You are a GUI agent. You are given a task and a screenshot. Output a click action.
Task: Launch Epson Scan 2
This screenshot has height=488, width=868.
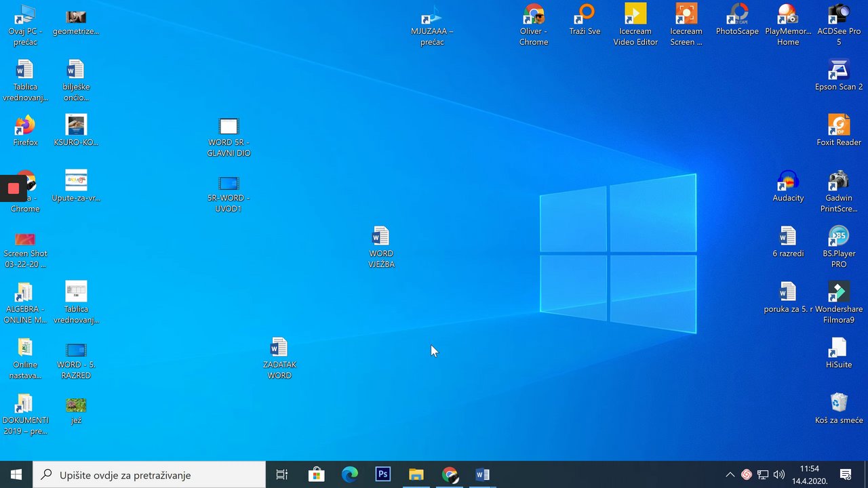[839, 70]
